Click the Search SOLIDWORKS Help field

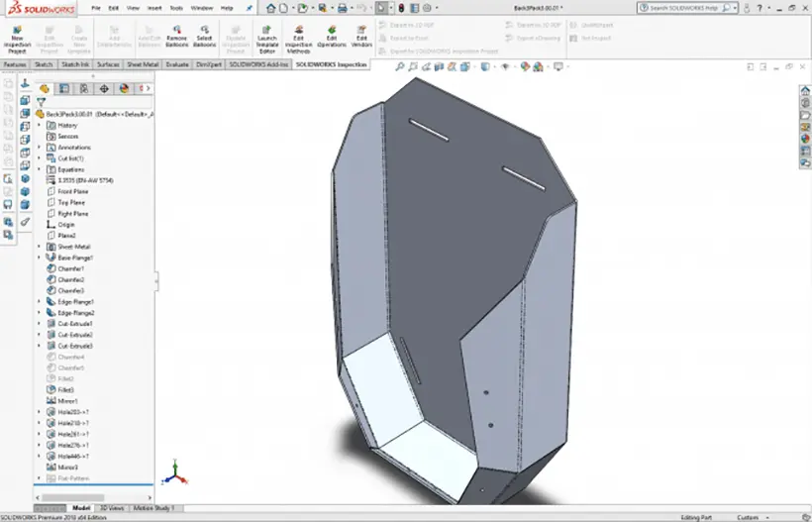coord(682,8)
